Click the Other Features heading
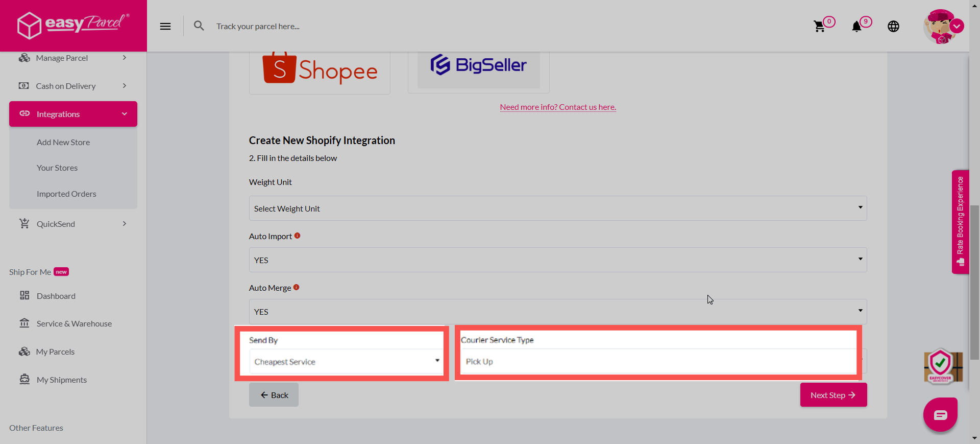The width and height of the screenshot is (980, 444). 36,428
